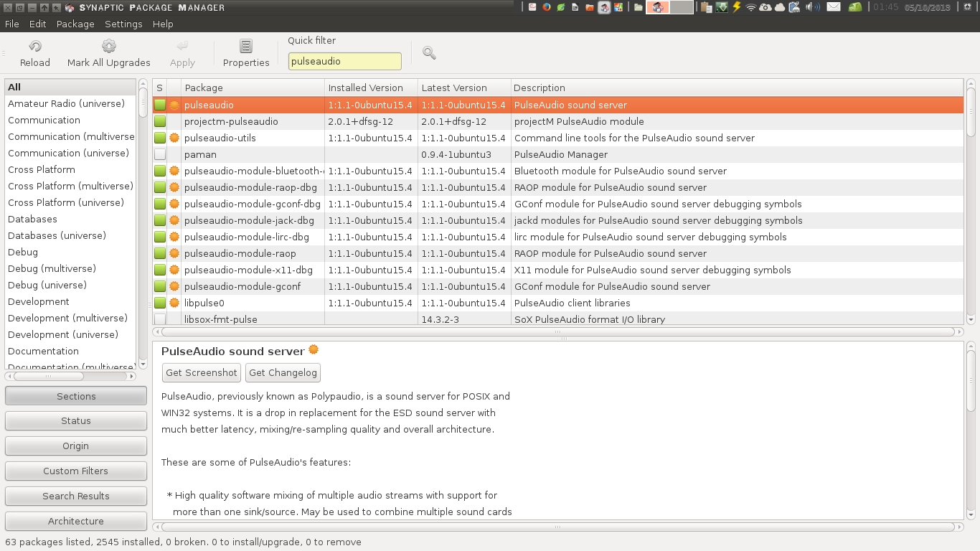
Task: Switch the sidebar to Sections view
Action: 76,396
